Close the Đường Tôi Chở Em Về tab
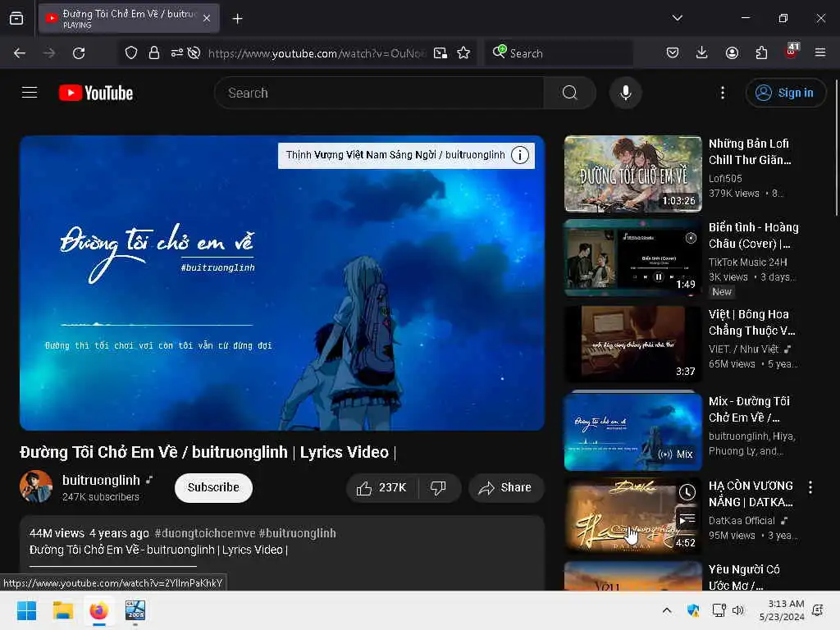 [207, 19]
